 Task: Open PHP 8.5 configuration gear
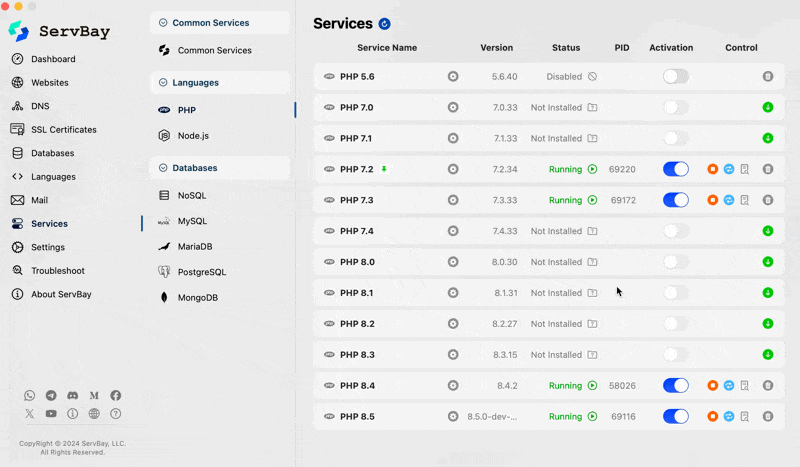[453, 417]
